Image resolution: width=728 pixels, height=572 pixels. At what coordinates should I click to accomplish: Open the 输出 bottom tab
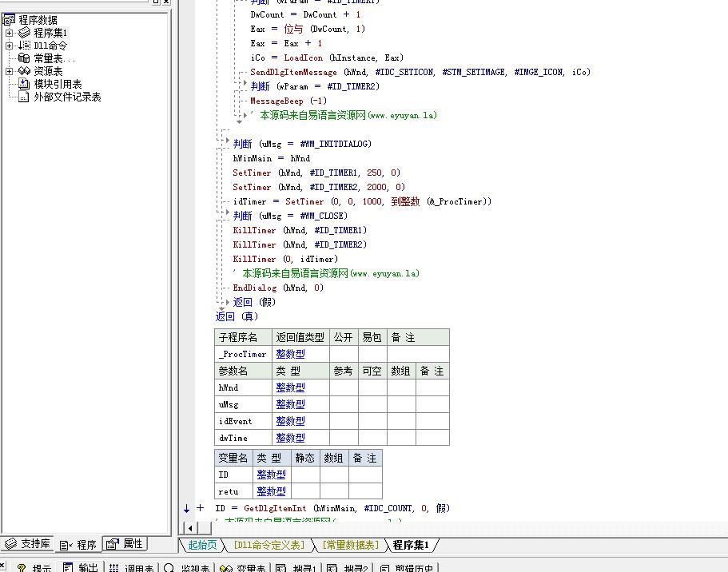(81, 567)
